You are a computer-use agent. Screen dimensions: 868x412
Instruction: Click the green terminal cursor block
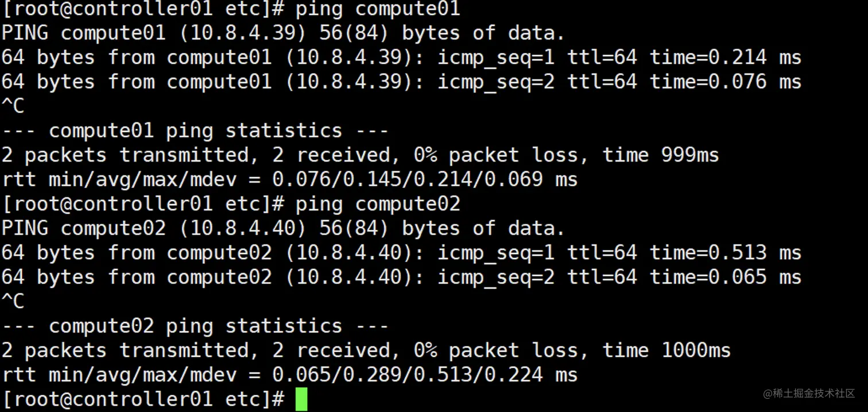(x=301, y=399)
